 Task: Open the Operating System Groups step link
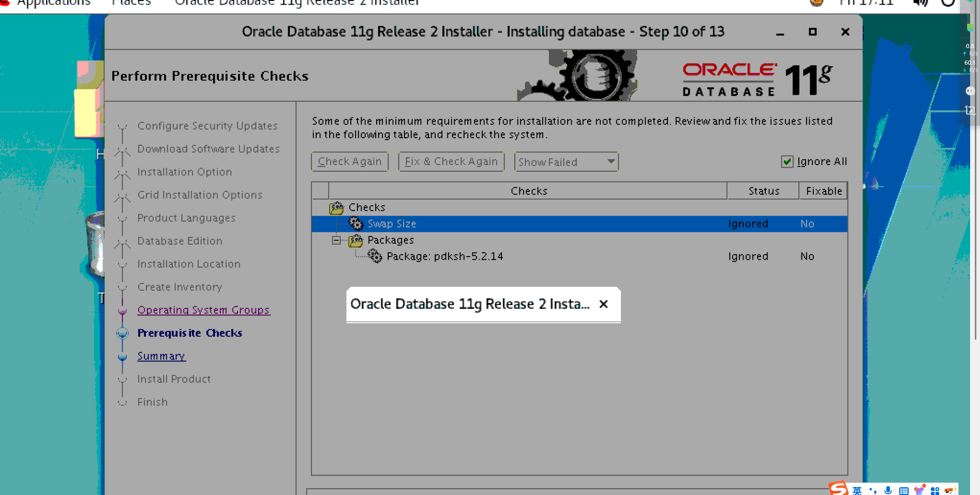(x=203, y=309)
